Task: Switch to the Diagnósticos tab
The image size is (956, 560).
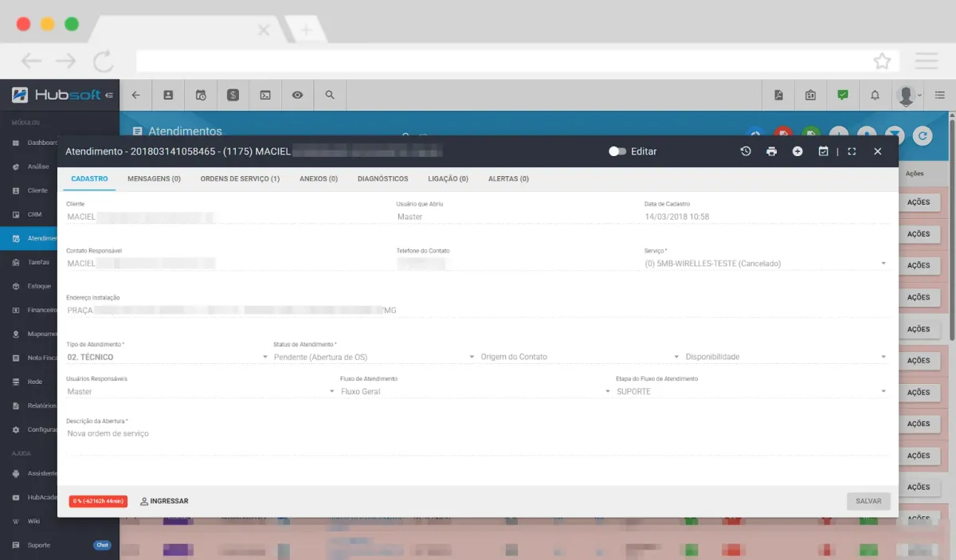Action: pos(383,179)
